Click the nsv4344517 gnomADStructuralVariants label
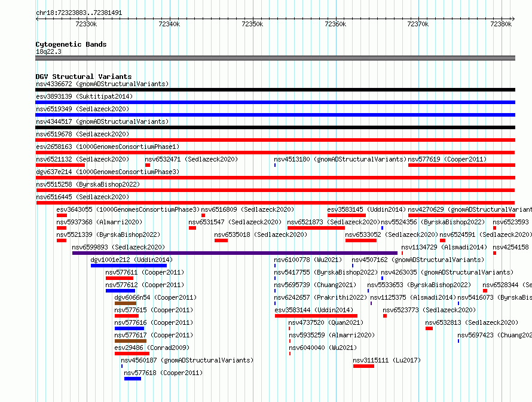532x402 pixels. pyautogui.click(x=102, y=121)
